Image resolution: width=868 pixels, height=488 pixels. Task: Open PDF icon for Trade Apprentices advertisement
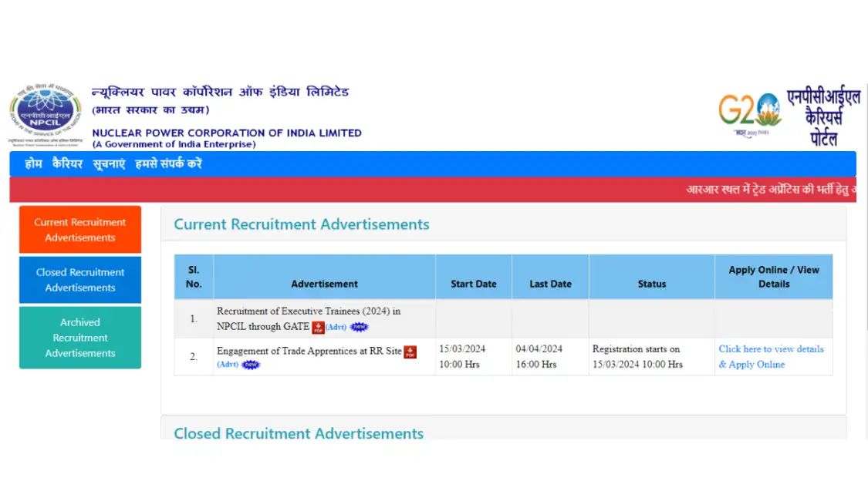click(410, 352)
